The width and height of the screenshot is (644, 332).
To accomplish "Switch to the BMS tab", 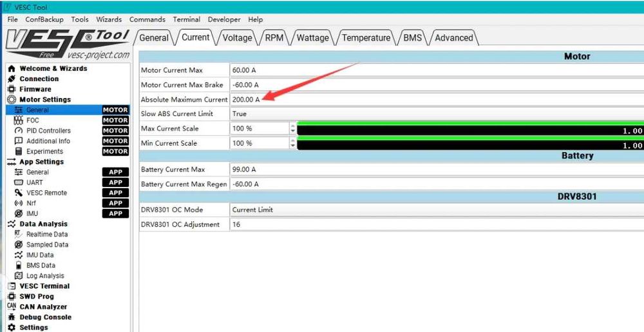I will pos(412,38).
